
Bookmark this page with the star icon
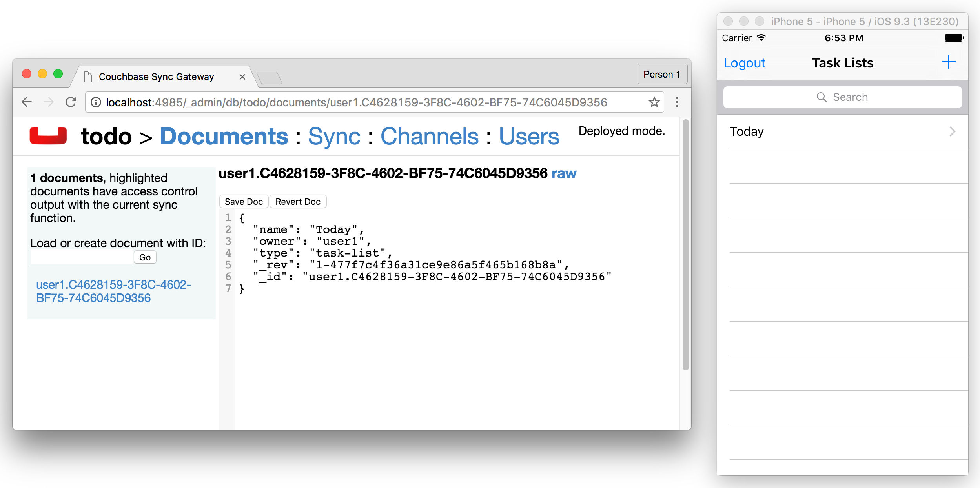(x=654, y=102)
